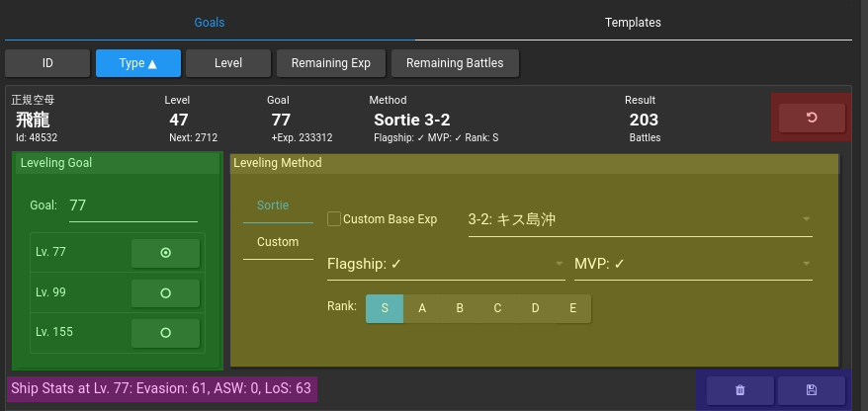Viewport: 868px width, 411px height.
Task: Click the Leveling Method panel header
Action: click(x=535, y=163)
